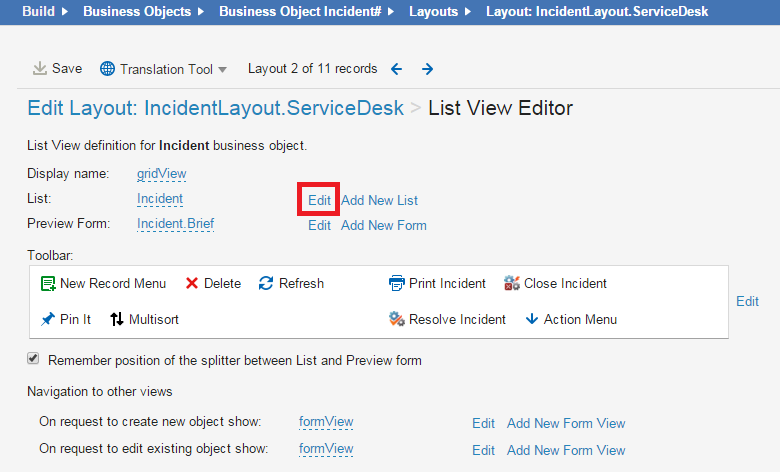Click the Refresh toolbar icon
Image resolution: width=780 pixels, height=472 pixels.
click(x=266, y=284)
